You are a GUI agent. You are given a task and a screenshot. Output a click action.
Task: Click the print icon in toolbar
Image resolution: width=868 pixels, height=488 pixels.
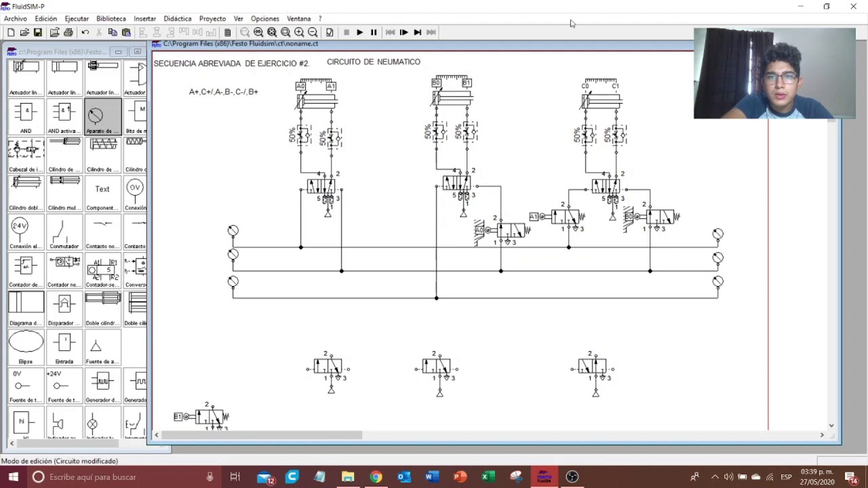tap(68, 32)
